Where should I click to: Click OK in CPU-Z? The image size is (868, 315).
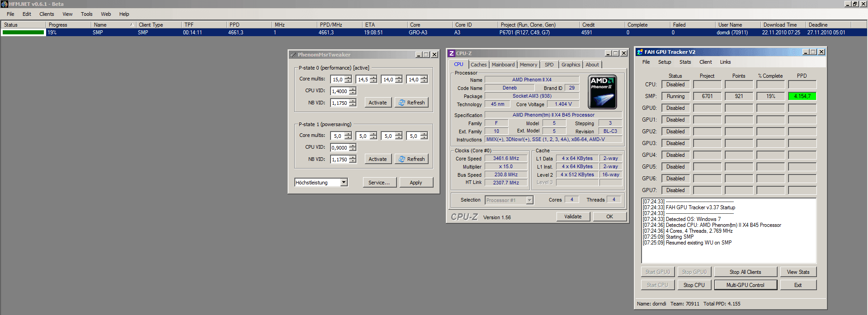[x=609, y=216]
